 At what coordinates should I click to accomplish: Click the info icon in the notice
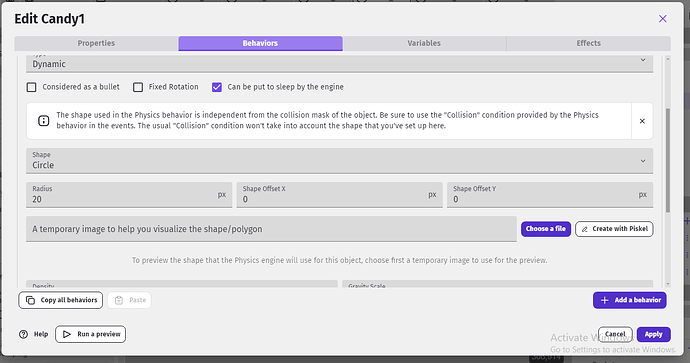pyautogui.click(x=44, y=121)
